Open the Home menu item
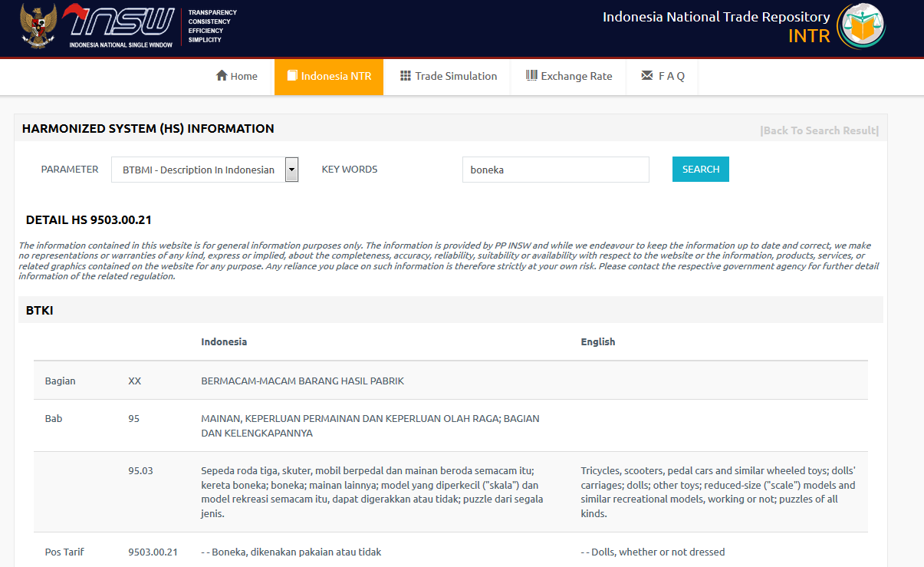Screen dimensions: 924x567 237,76
